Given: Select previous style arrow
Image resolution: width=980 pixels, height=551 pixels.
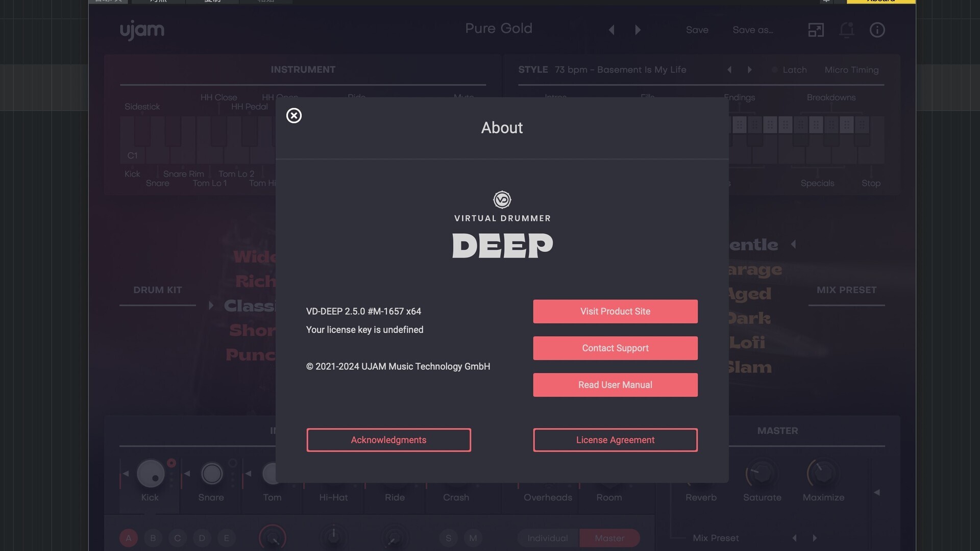Looking at the screenshot, I should [729, 70].
